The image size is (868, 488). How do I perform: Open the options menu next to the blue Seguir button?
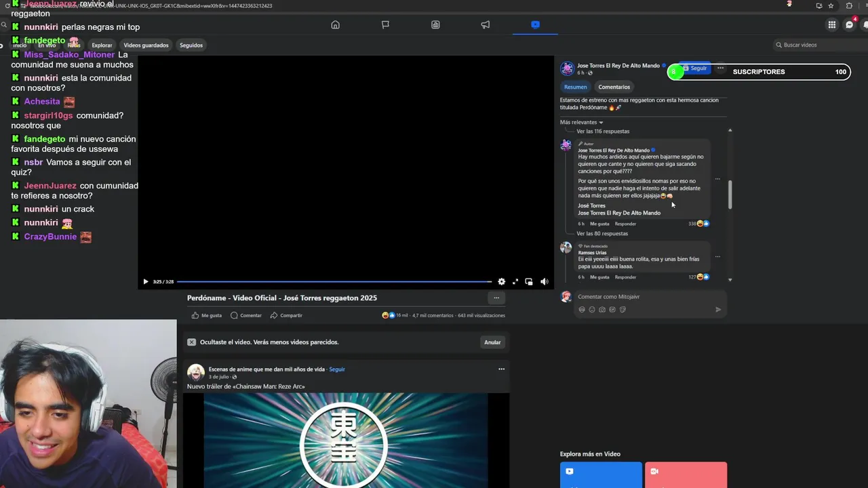point(720,68)
